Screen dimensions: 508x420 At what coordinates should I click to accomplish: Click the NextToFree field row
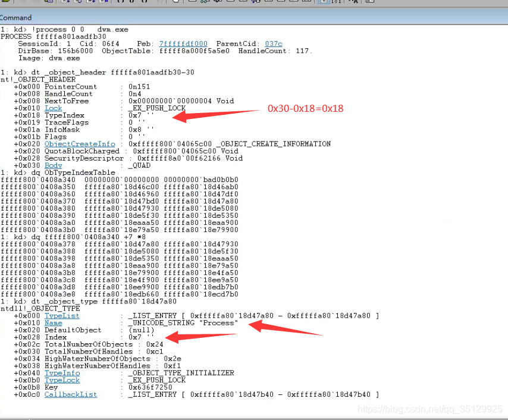(x=124, y=101)
